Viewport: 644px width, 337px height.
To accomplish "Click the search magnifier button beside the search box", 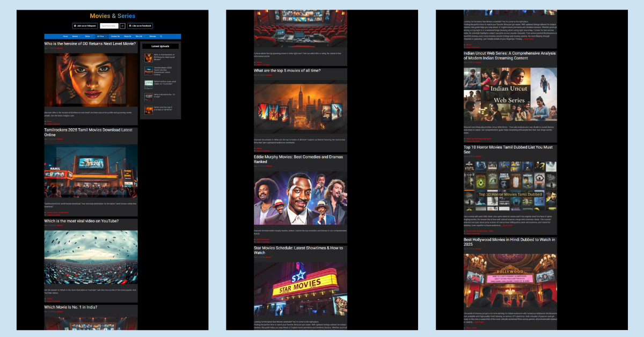I will (122, 26).
